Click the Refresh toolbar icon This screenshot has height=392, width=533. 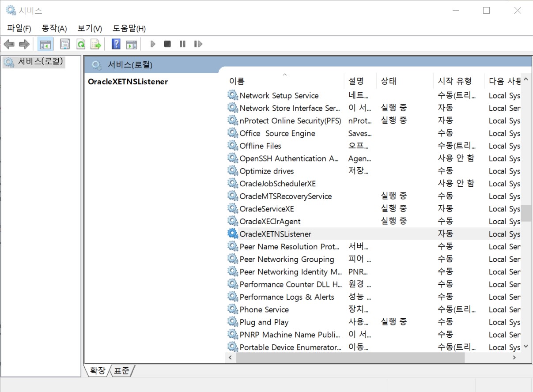click(80, 44)
